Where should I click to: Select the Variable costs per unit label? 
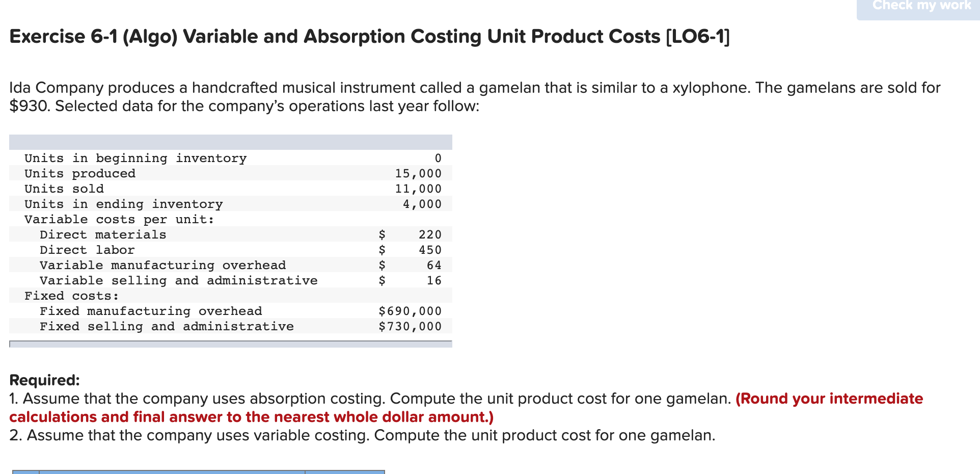point(119,219)
